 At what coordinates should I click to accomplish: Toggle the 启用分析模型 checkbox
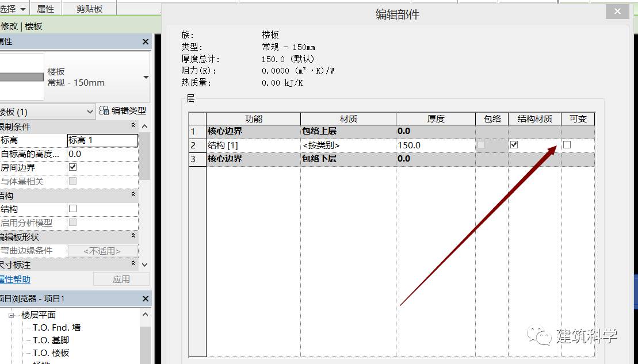73,222
